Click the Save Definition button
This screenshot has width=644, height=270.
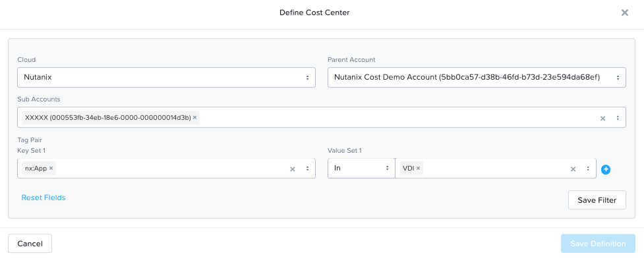(x=598, y=243)
